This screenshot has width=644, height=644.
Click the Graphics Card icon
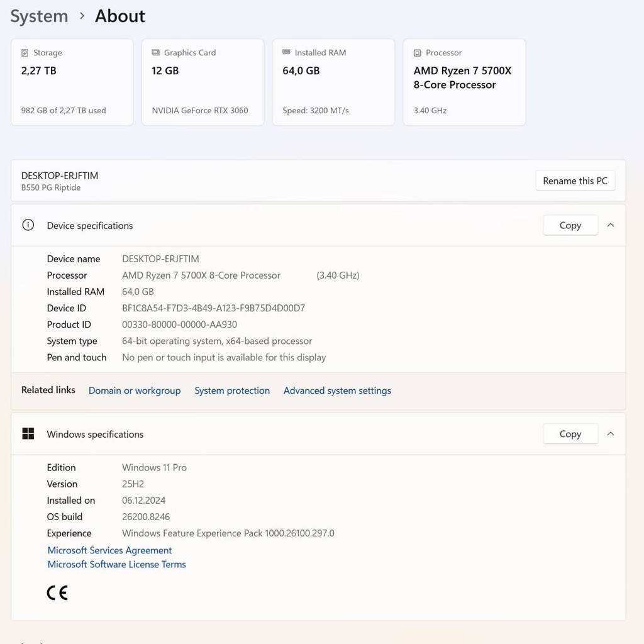(156, 53)
